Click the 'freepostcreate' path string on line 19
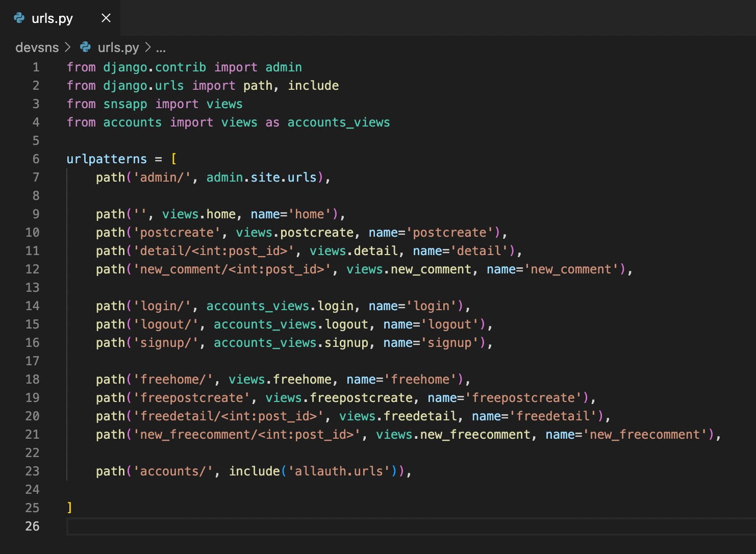Viewport: 756px width, 554px height. coord(191,398)
